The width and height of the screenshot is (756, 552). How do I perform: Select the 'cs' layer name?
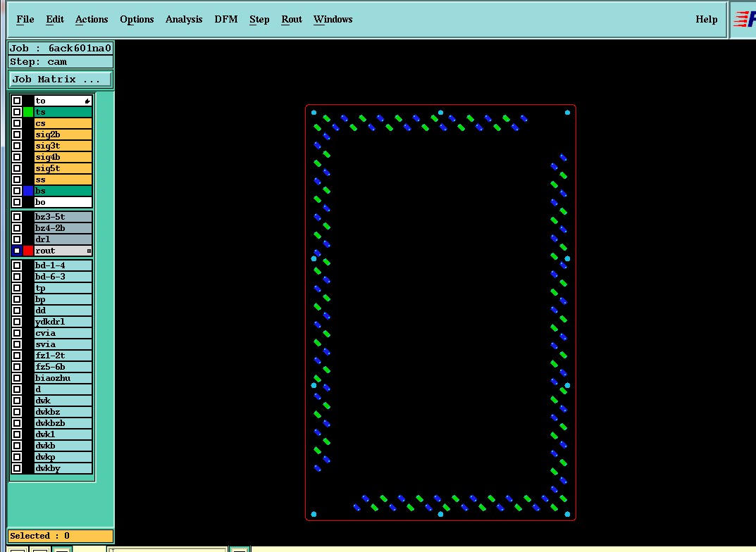tap(63, 123)
